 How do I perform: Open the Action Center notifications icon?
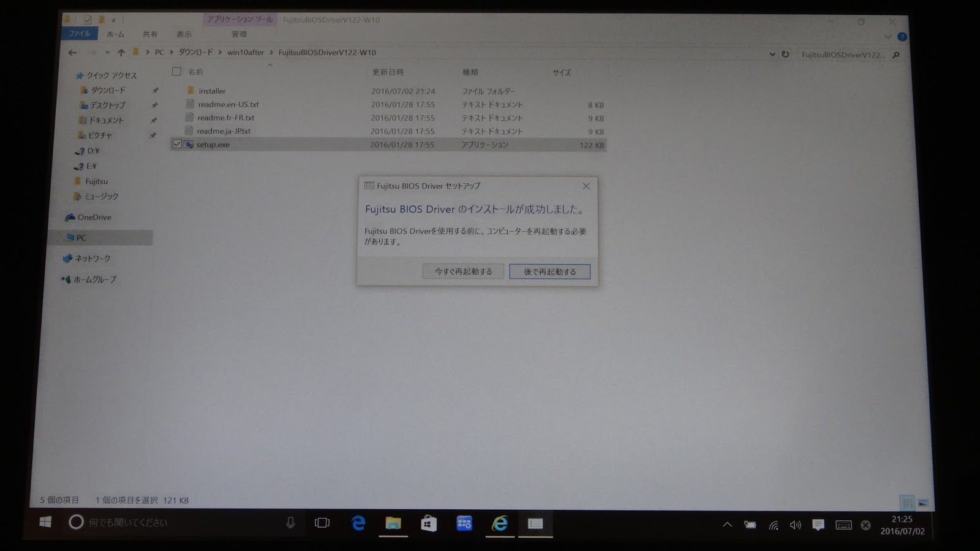pyautogui.click(x=818, y=525)
